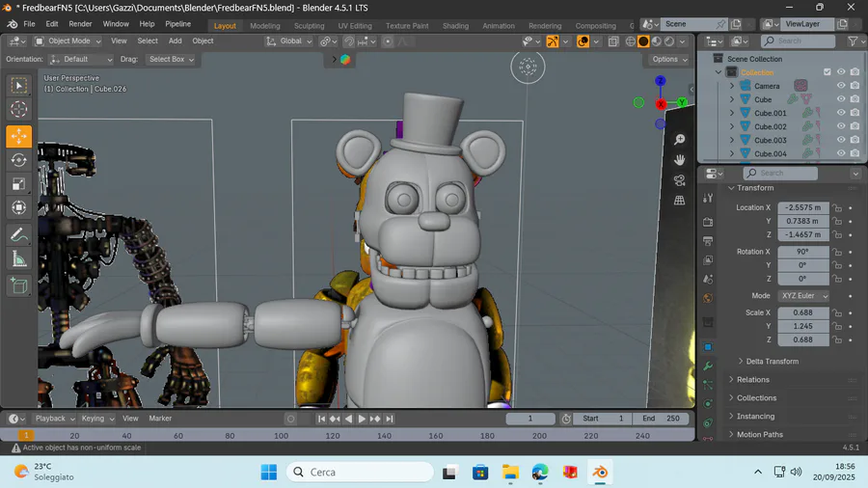Select the Select Box tool in the toolbar
868x488 pixels.
[19, 85]
